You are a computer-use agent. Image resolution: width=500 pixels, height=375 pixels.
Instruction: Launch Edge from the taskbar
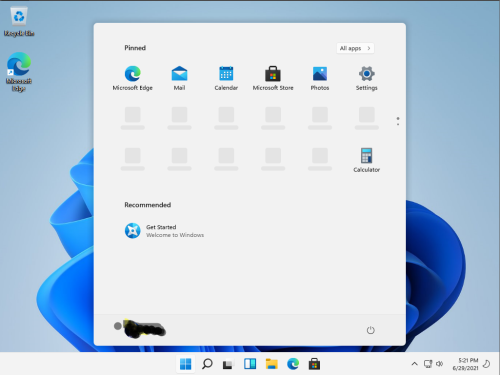click(293, 364)
